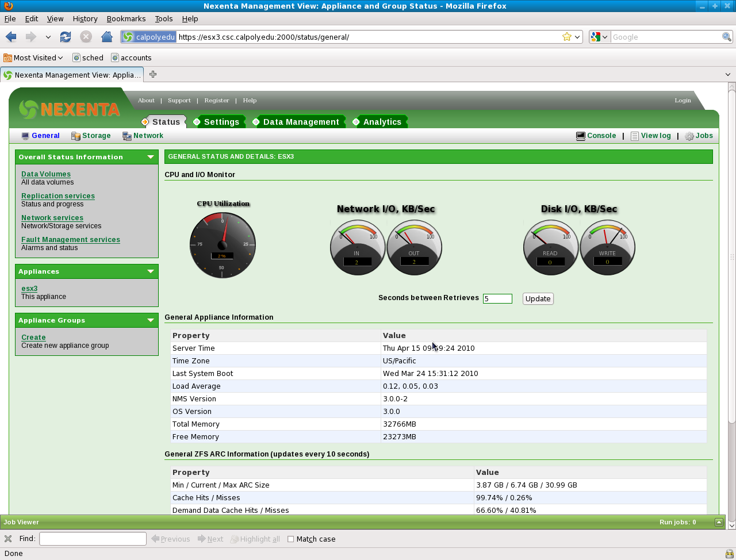Viewport: 736px width, 560px height.
Task: Open the Data Volumes link
Action: pos(46,174)
